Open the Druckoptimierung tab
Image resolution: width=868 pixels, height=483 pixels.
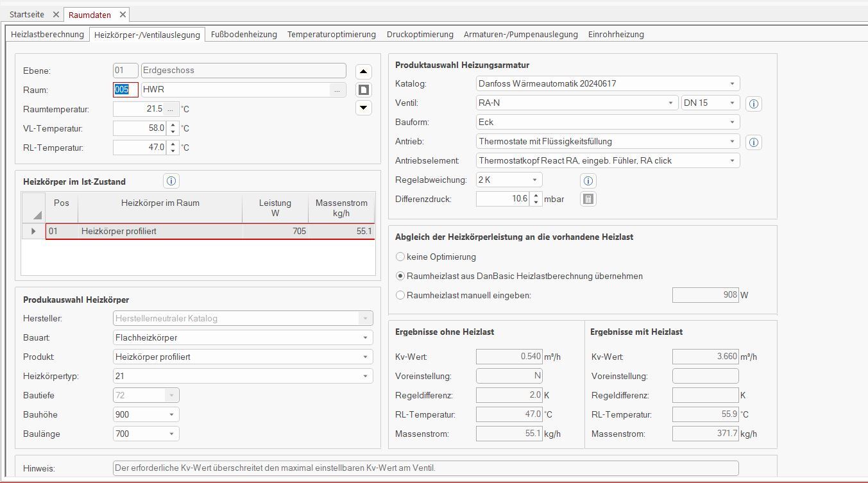click(420, 35)
